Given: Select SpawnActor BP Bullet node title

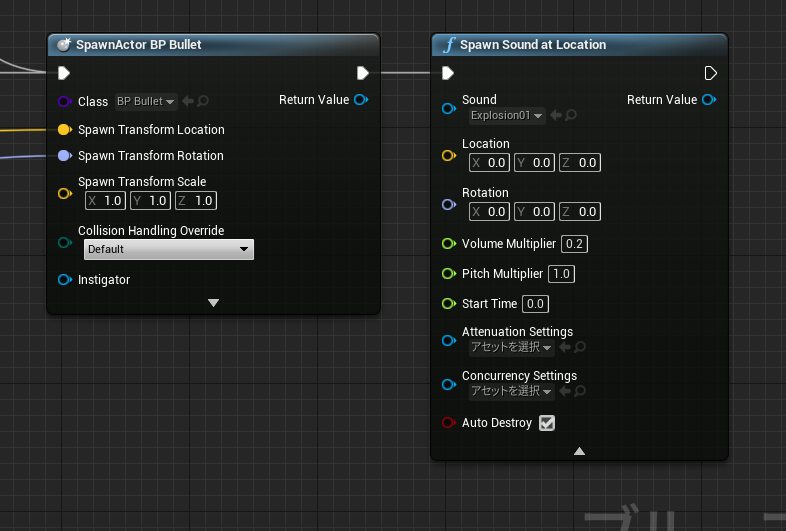Looking at the screenshot, I should pos(138,45).
